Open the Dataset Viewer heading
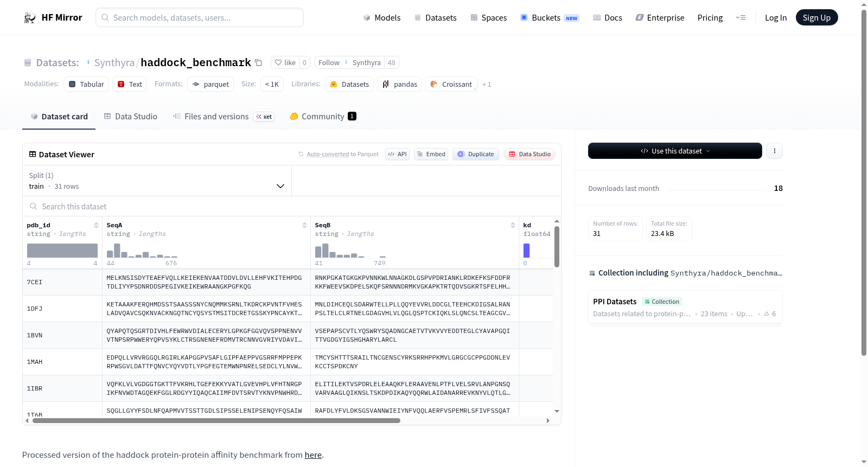 point(62,155)
